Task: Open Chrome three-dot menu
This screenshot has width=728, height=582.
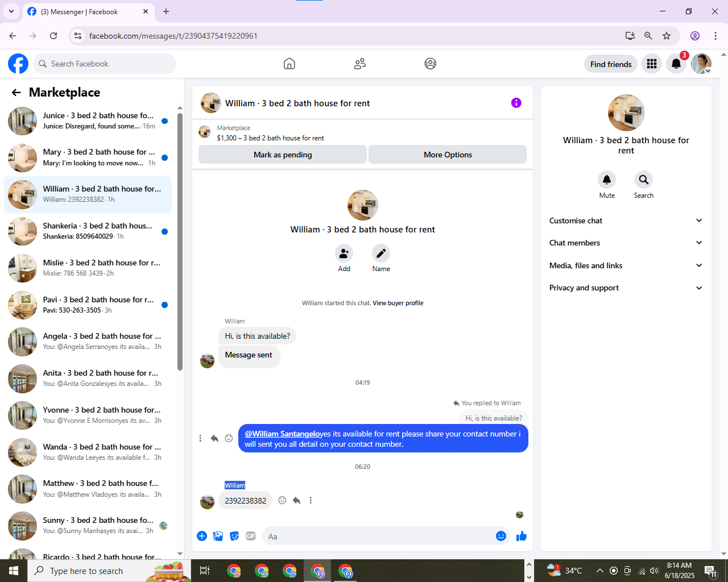Action: click(x=715, y=36)
